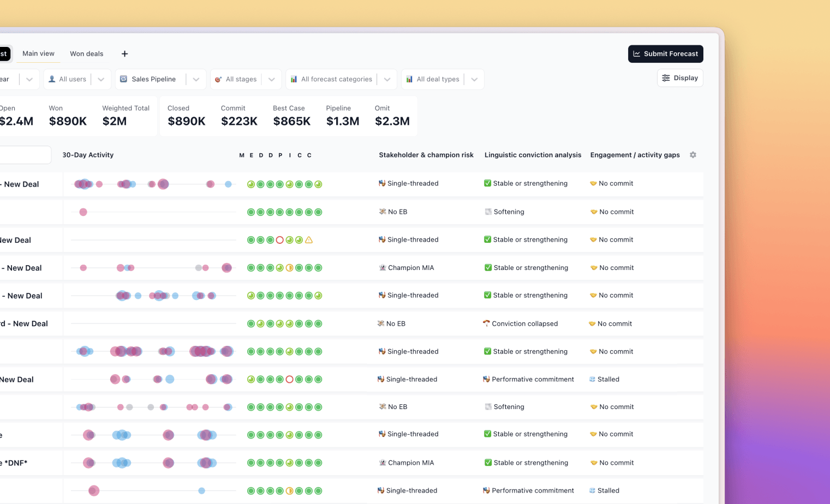Click the Weighted Total $2M metric
The image size is (830, 504).
pyautogui.click(x=126, y=116)
